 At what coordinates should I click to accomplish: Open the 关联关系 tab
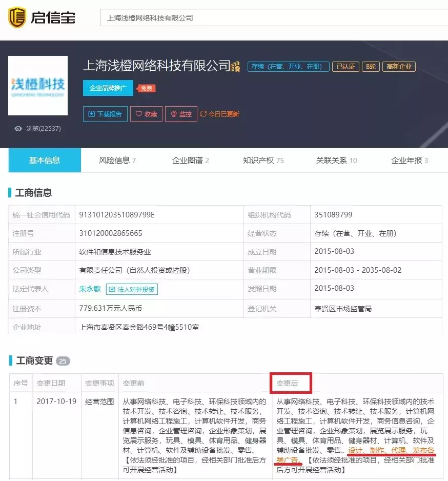click(336, 160)
